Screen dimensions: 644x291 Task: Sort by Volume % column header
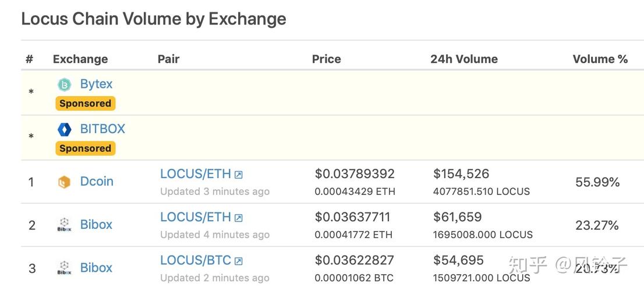600,59
